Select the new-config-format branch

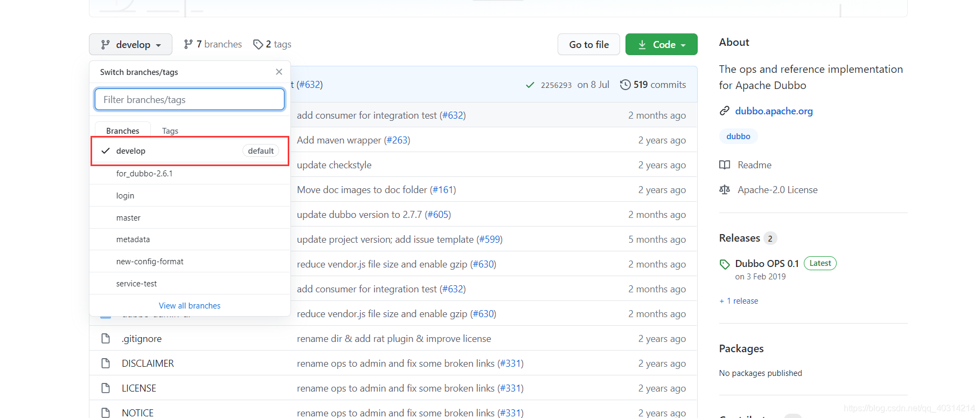[190, 261]
